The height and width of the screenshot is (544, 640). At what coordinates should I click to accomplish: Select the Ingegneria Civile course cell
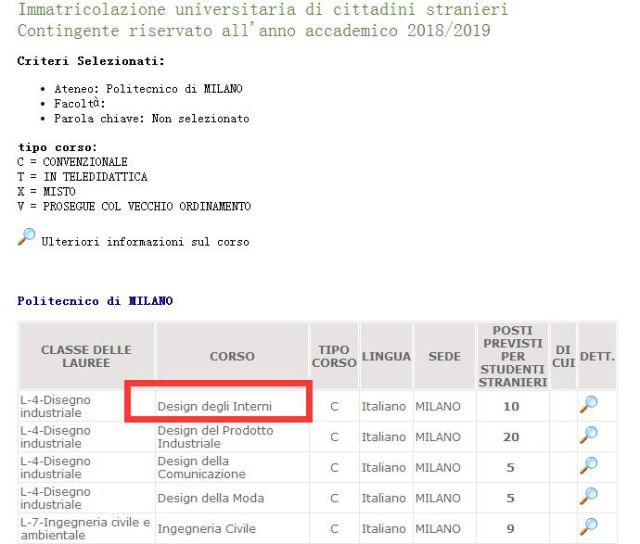click(232, 529)
